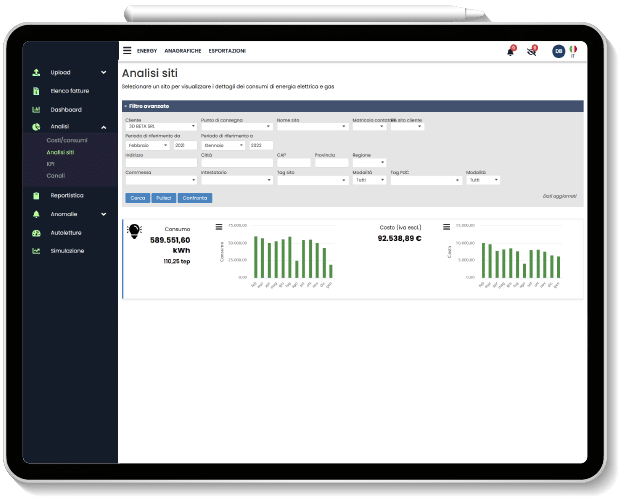Viewport: 620px width, 500px height.
Task: Collapse the Analisi sidebar section
Action: [x=104, y=127]
